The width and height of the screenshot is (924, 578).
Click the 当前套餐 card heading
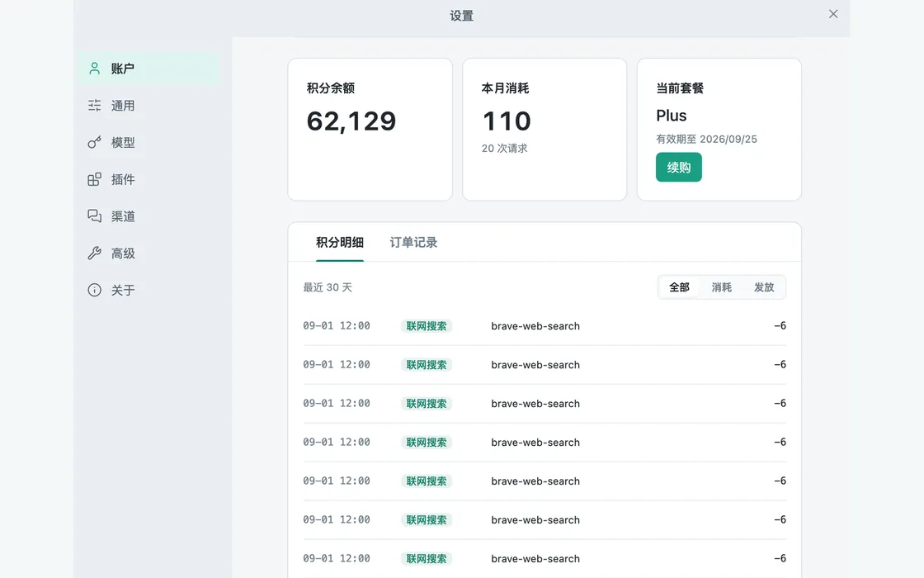point(680,88)
